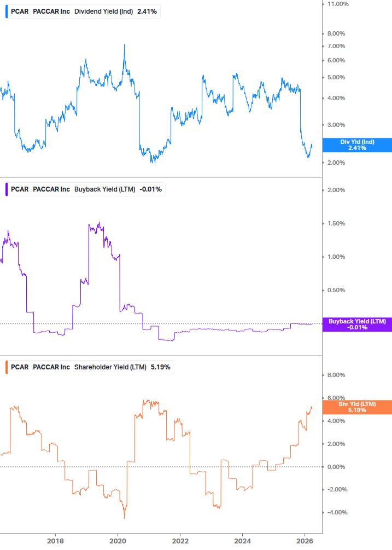Click the 5.19% value in the shareholder legend
The height and width of the screenshot is (550, 392).
point(160,367)
